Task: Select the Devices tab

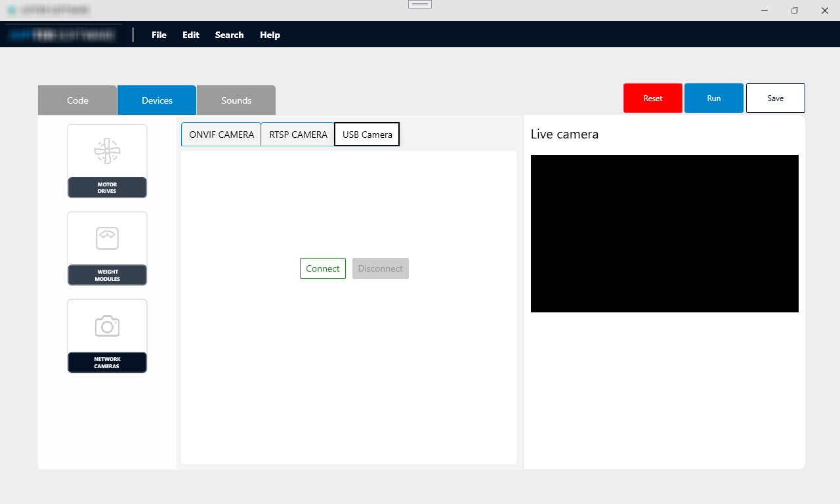Action: (x=157, y=100)
